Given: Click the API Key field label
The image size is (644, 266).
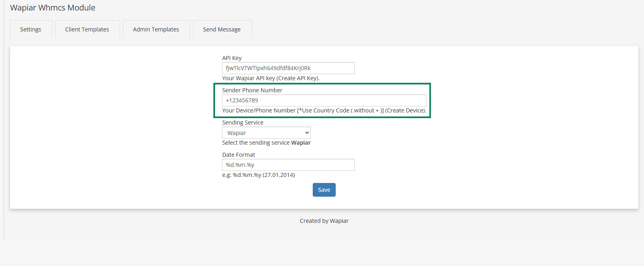Looking at the screenshot, I should click(x=232, y=58).
